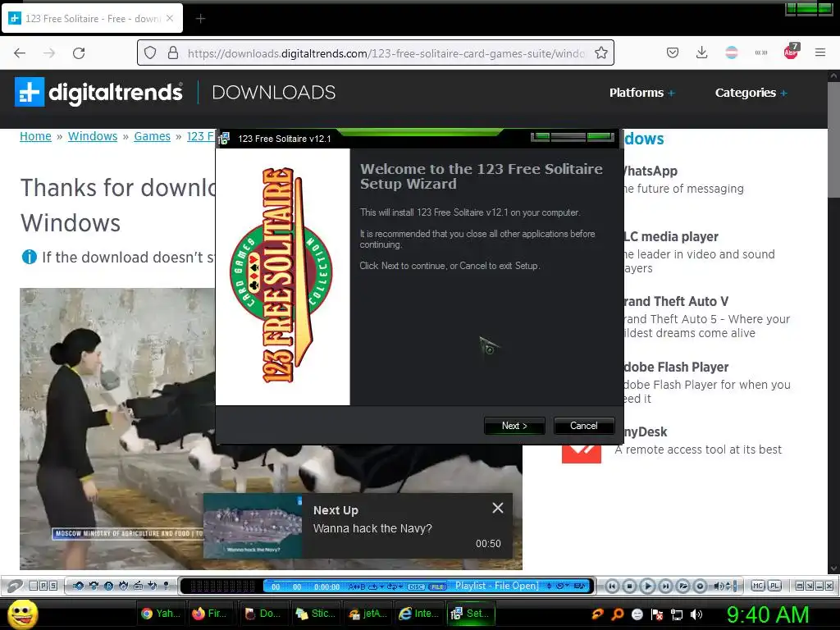840x630 pixels.
Task: Close the 123 Free Solitaire browser tab
Action: click(170, 18)
